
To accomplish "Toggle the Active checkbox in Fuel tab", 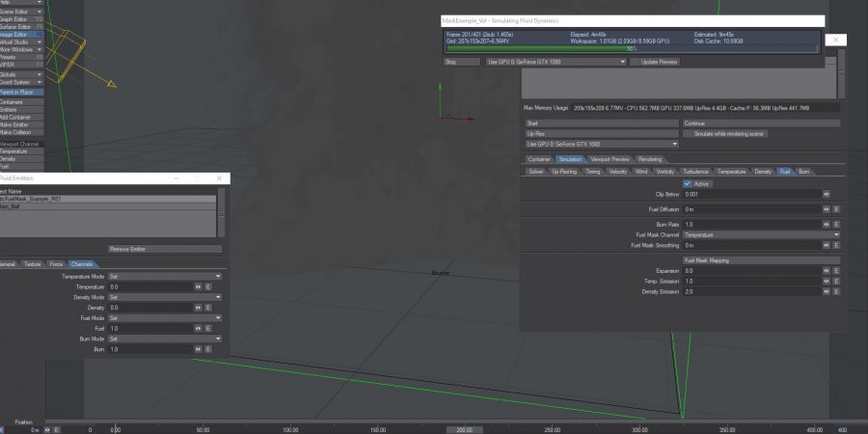I will click(x=687, y=183).
